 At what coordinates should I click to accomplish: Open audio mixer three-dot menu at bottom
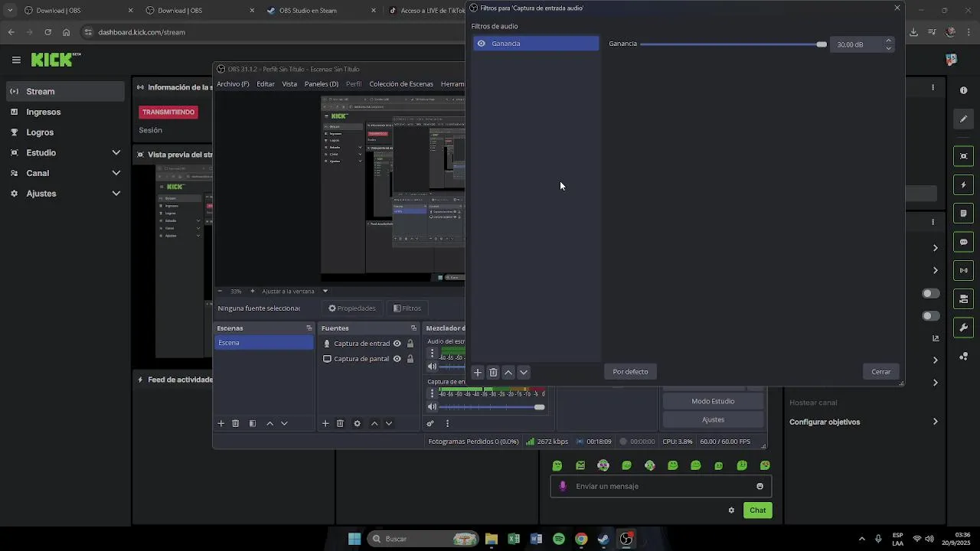[447, 423]
